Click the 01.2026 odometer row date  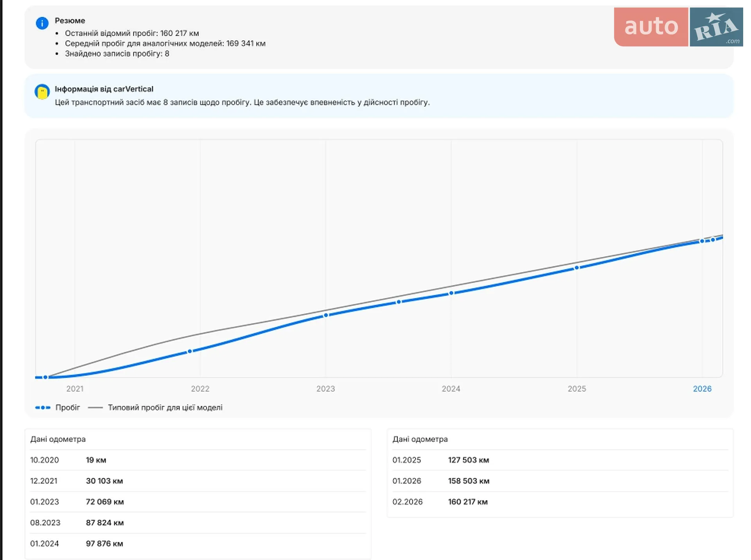[406, 481]
